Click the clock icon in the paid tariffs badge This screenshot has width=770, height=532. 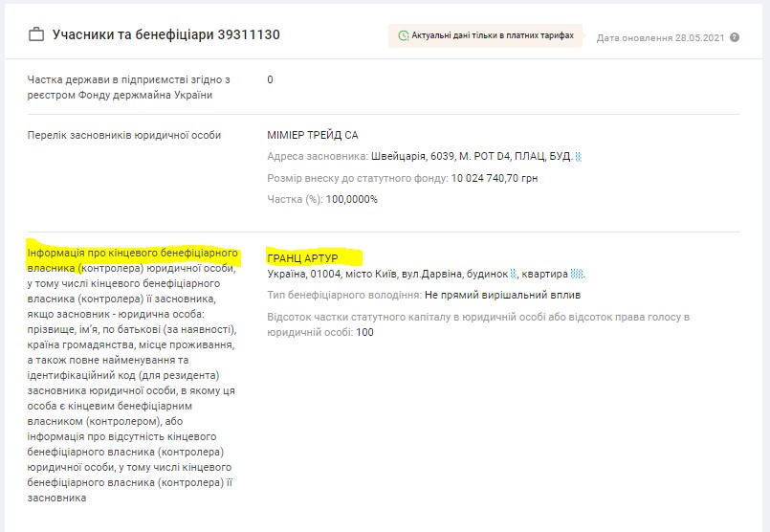click(403, 35)
